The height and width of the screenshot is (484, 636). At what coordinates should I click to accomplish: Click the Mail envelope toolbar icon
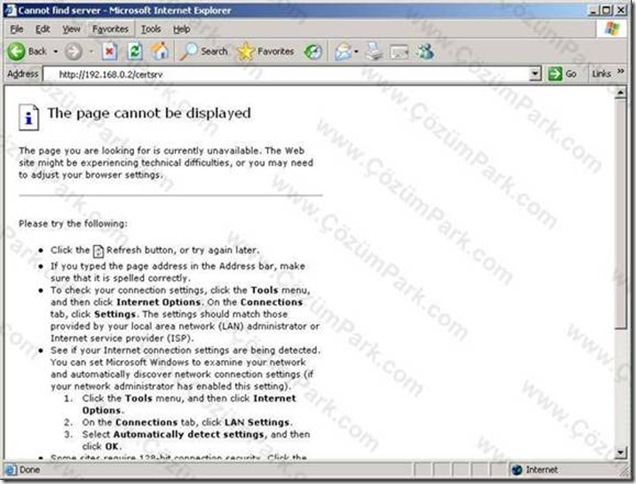click(x=343, y=52)
